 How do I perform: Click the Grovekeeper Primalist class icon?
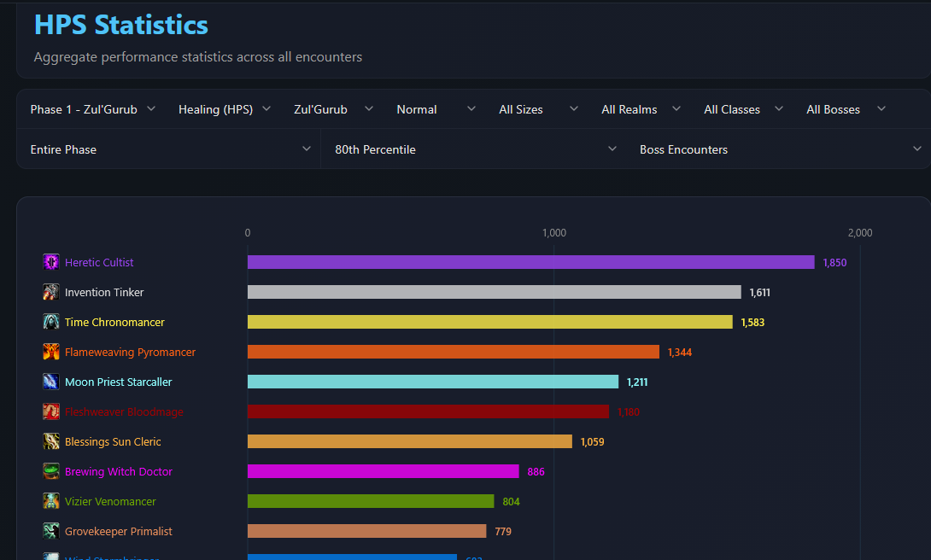[51, 531]
